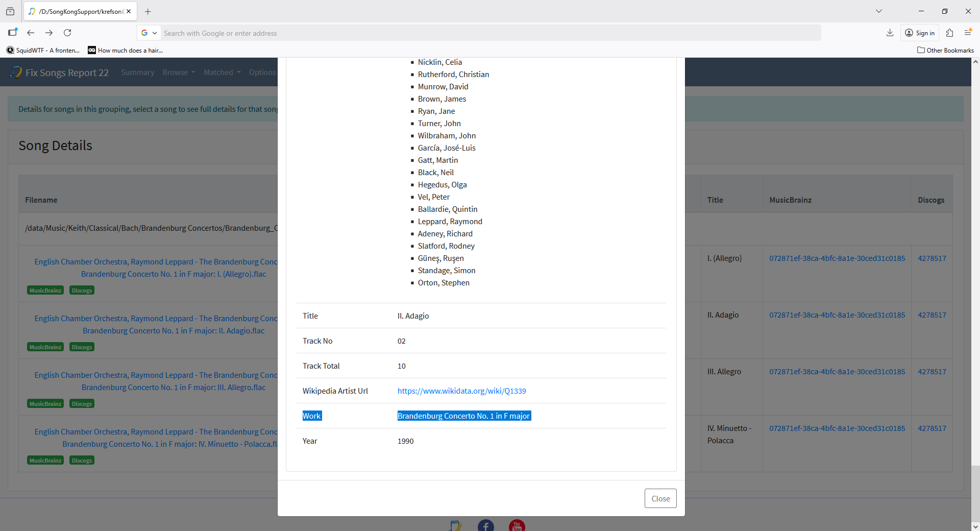Click the Facebook icon in footer
Screen dimensions: 980x531
click(485, 526)
